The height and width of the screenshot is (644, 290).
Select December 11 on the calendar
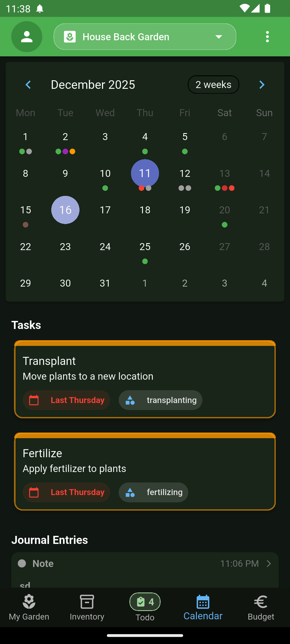click(145, 173)
